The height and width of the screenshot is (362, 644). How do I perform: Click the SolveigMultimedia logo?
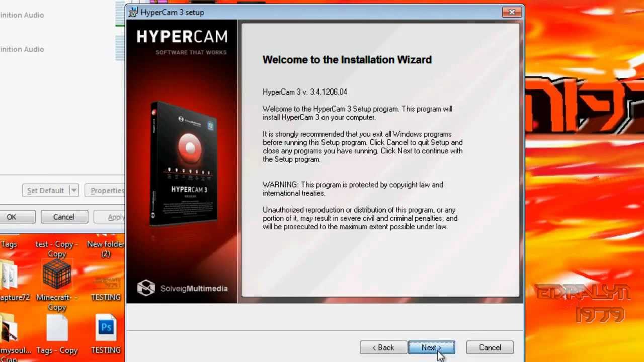(x=183, y=288)
